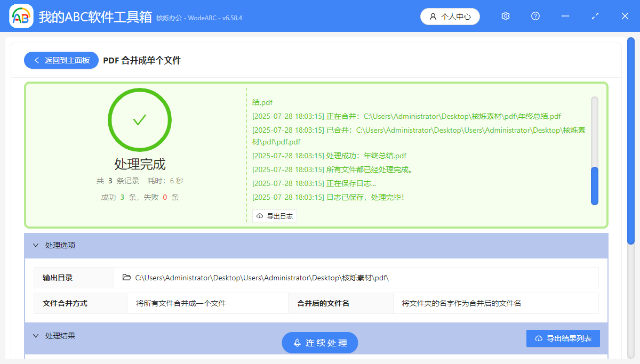Click the output directory path field
The width and height of the screenshot is (640, 364).
coord(320,277)
